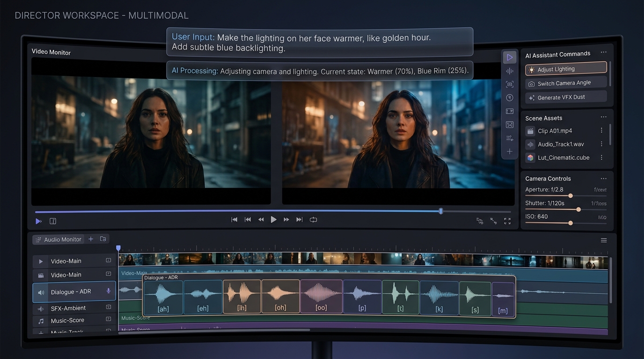The height and width of the screenshot is (359, 644).
Task: Open the options for Clip A01.mp4
Action: (x=601, y=130)
